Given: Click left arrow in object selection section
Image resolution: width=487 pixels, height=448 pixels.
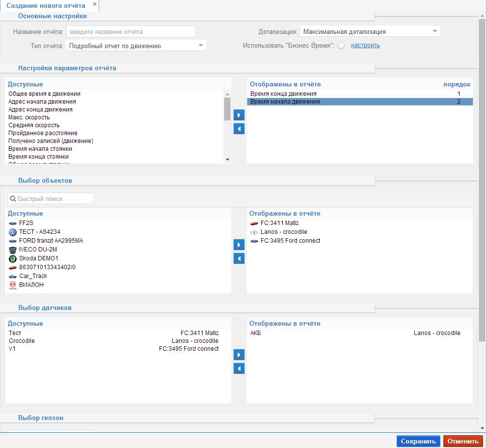Looking at the screenshot, I should (239, 258).
